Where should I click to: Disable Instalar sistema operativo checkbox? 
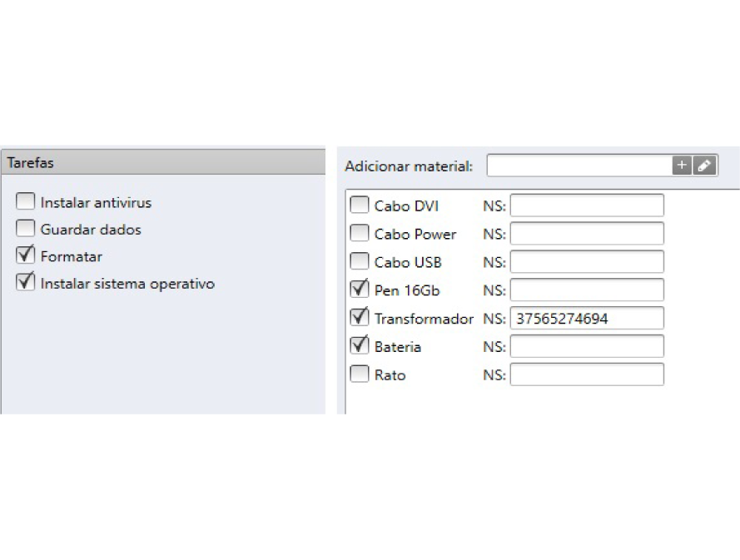pos(26,282)
